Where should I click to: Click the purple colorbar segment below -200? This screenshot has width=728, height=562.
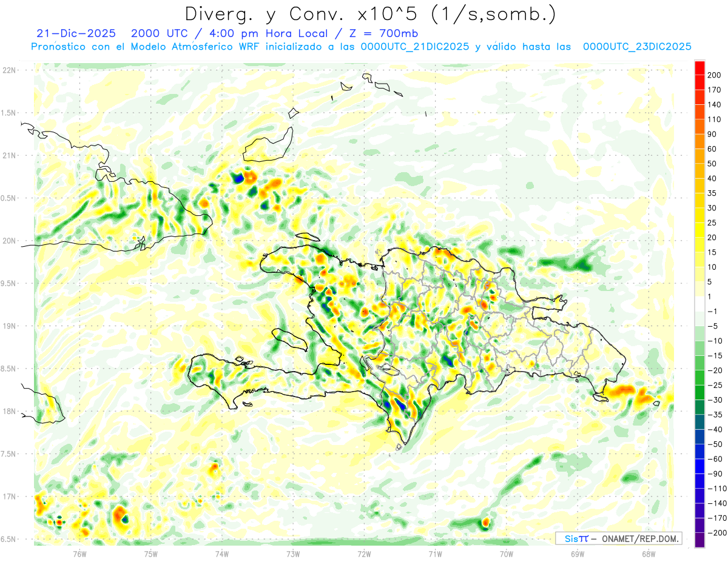coord(699,540)
